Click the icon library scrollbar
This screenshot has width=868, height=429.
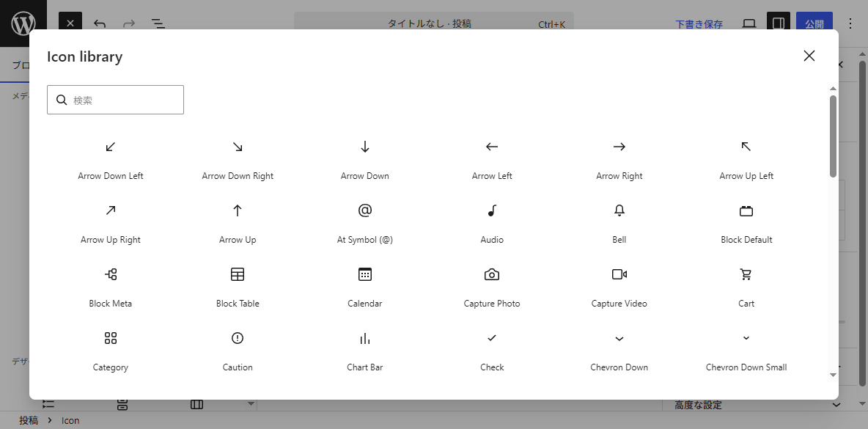pyautogui.click(x=832, y=132)
